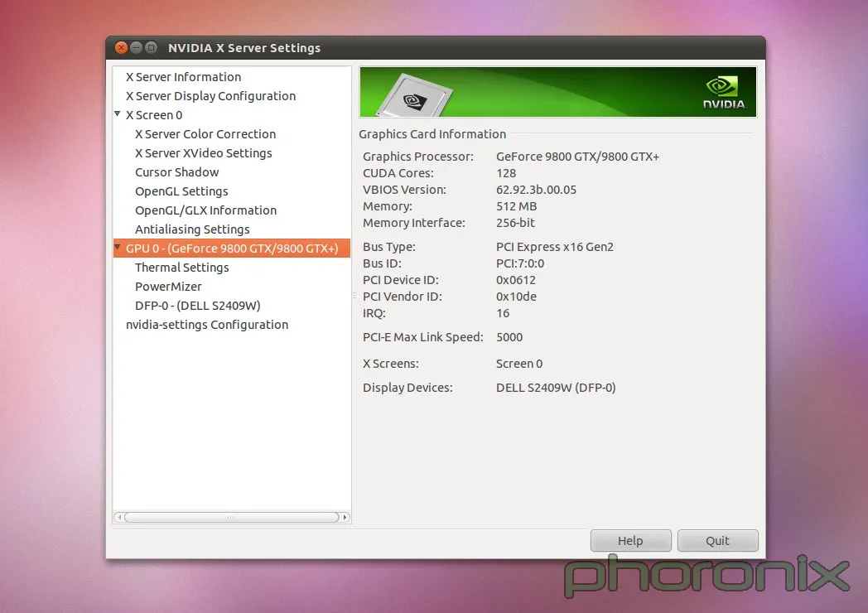Minimize the NVIDIA settings window

tap(136, 48)
